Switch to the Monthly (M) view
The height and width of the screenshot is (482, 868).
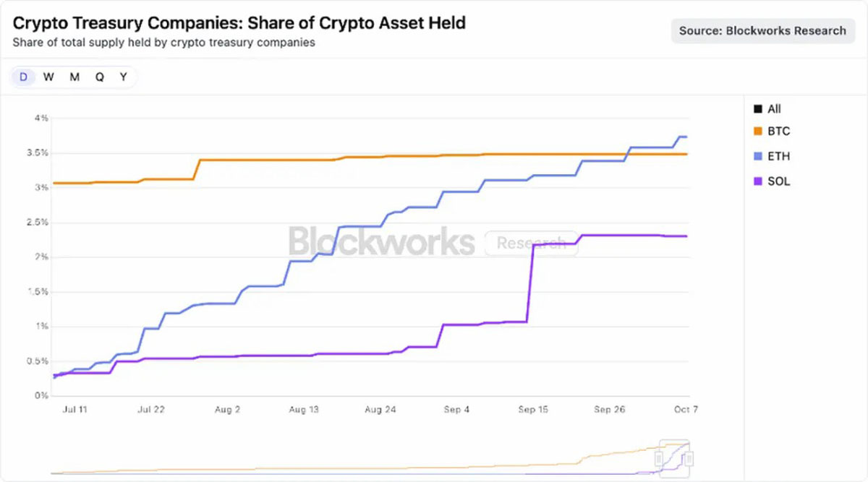pos(74,76)
